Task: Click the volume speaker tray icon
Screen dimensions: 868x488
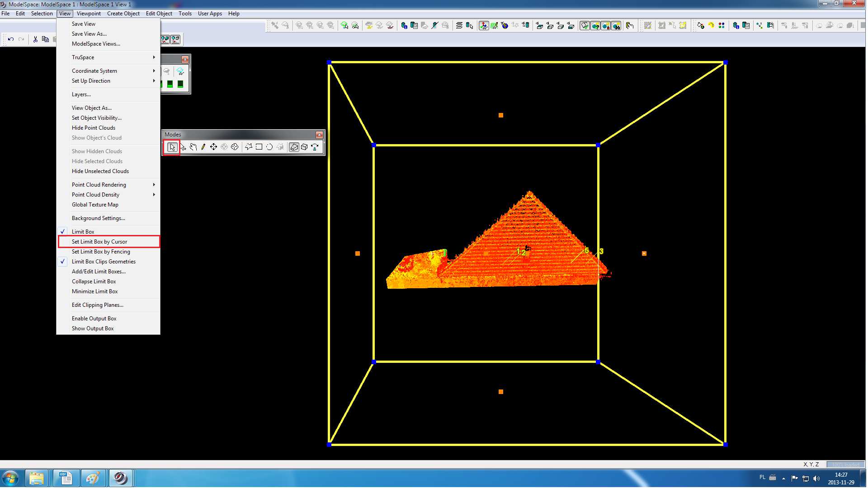Action: [816, 478]
